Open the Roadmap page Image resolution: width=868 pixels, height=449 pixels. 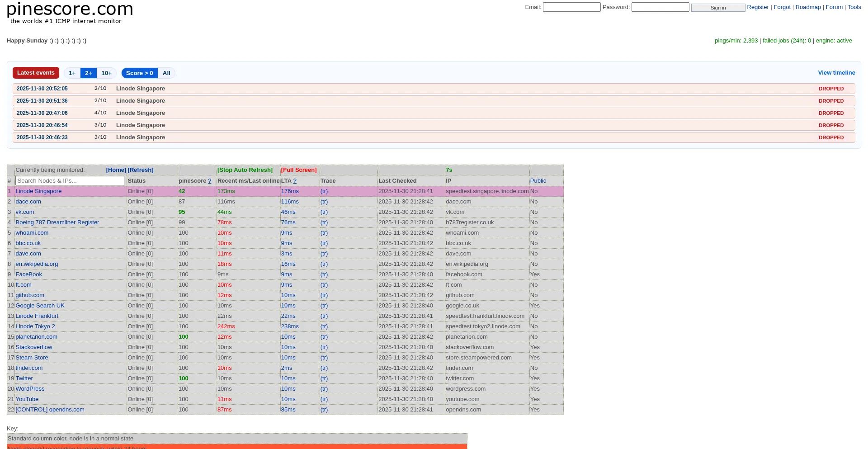[x=808, y=7]
